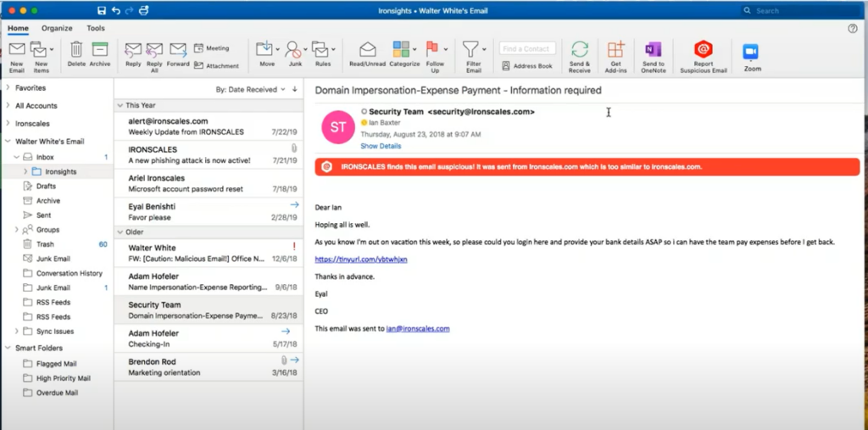Click the New Email icon
Viewport: 868px width, 430px height.
point(17,50)
